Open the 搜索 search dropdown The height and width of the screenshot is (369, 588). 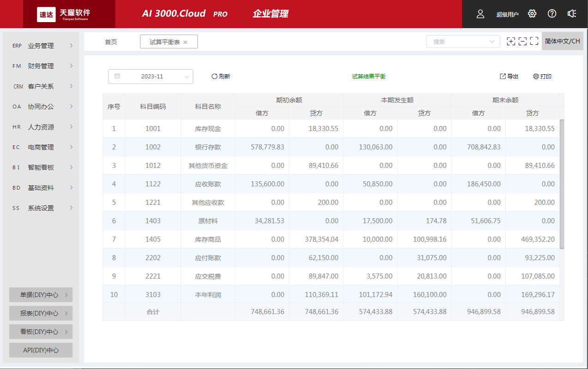click(x=462, y=41)
